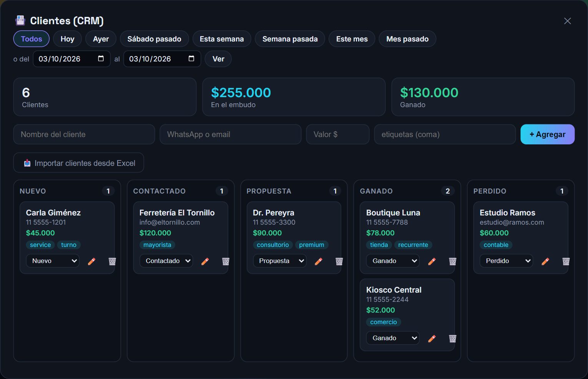Screen dimensions: 588x379
Task: Expand Boutique Luna's Ganado status dropdown
Action: [393, 261]
